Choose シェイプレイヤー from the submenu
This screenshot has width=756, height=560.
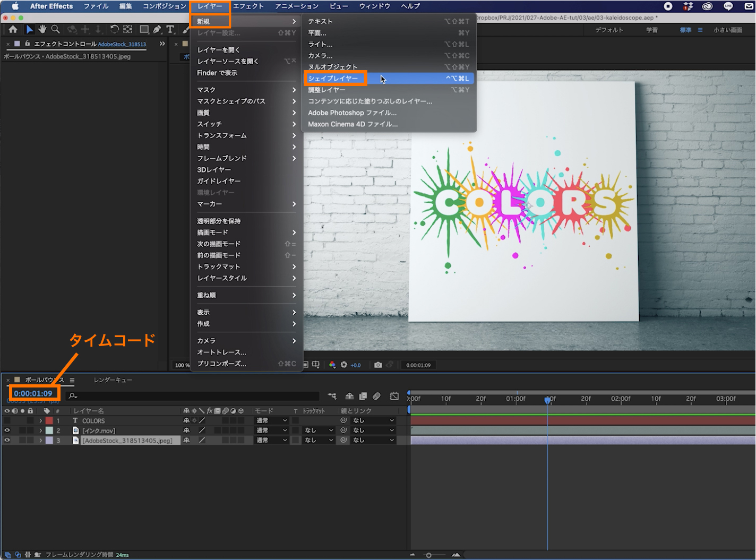(x=333, y=79)
